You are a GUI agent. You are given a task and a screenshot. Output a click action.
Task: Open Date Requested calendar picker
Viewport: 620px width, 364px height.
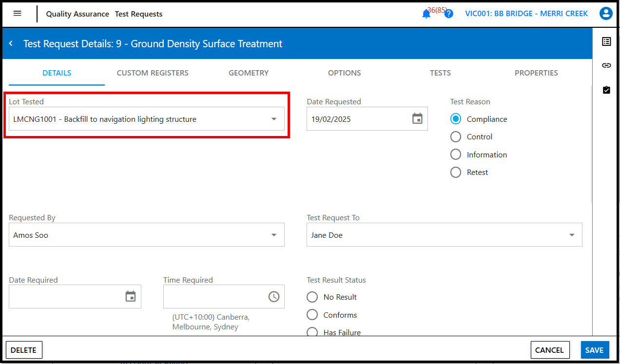click(417, 119)
